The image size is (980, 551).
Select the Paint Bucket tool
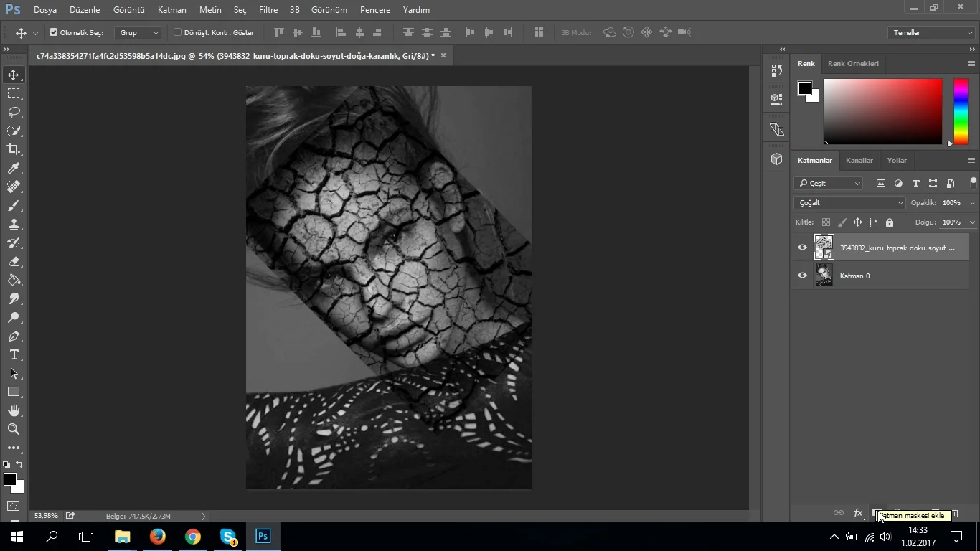tap(14, 280)
